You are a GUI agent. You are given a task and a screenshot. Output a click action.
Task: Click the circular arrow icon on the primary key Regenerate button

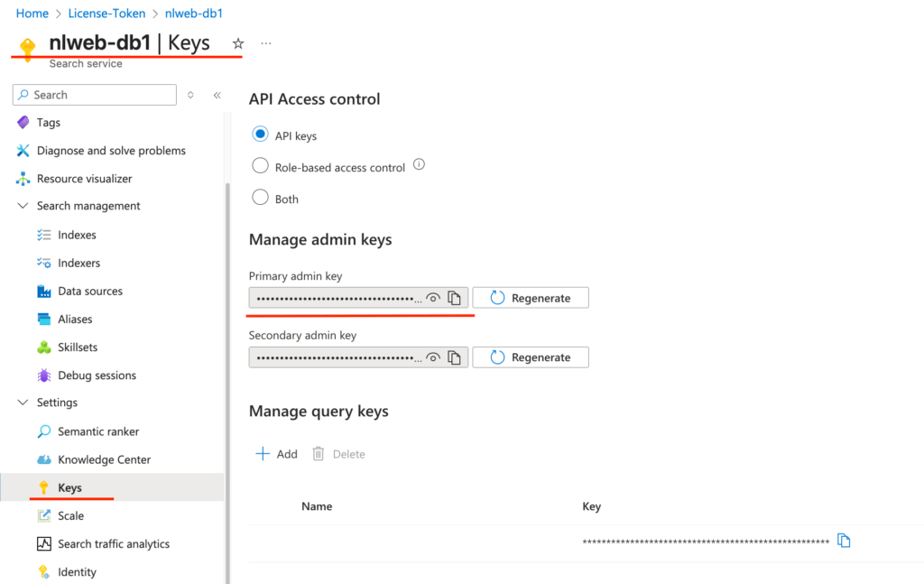click(498, 298)
